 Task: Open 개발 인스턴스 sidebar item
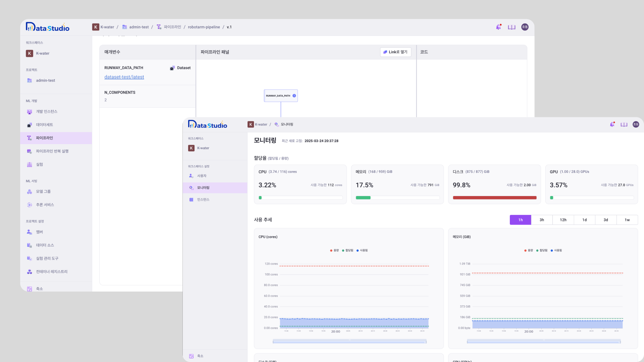pos(46,112)
